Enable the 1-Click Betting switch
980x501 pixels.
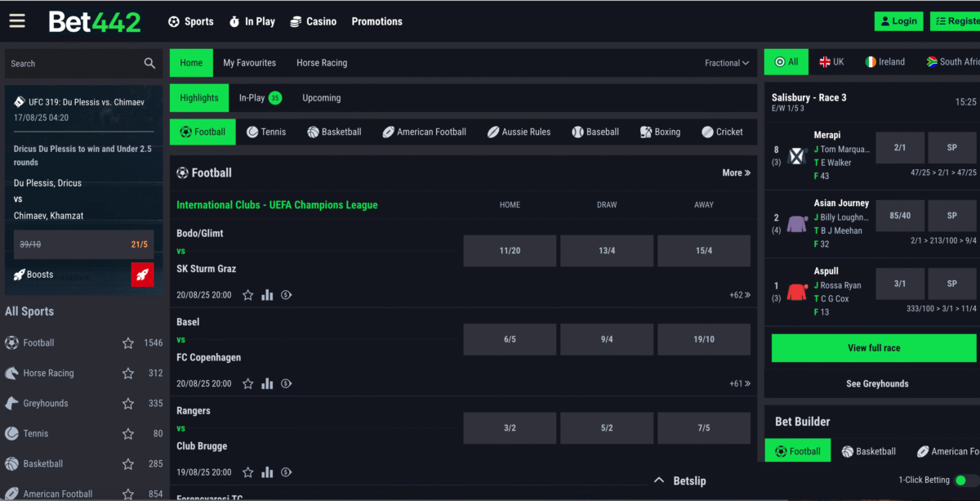pos(965,481)
